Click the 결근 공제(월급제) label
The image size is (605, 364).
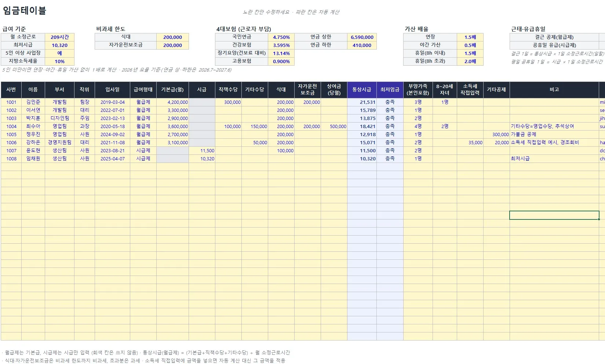(554, 37)
